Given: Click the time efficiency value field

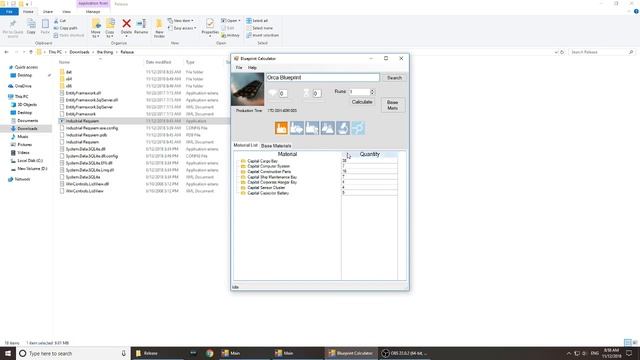Looking at the screenshot, I should 316,93.
